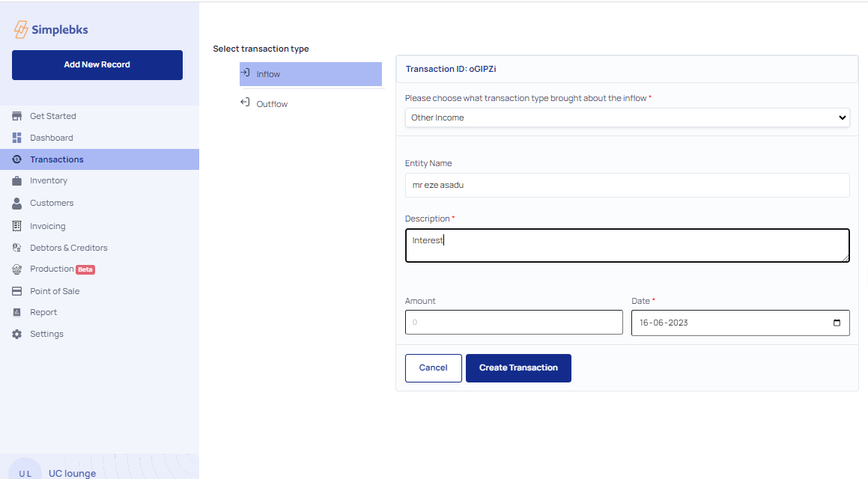This screenshot has height=479, width=868.
Task: Click the Inventory briefcase icon
Action: tap(17, 181)
